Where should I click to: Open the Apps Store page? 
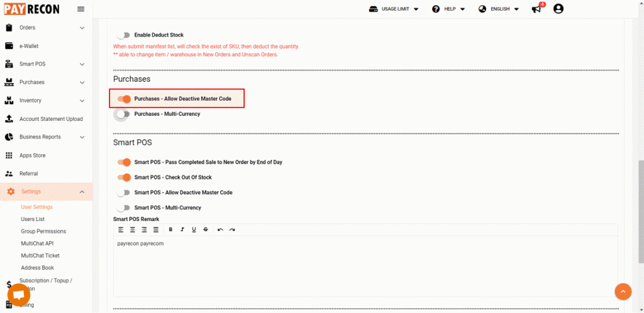(x=33, y=156)
